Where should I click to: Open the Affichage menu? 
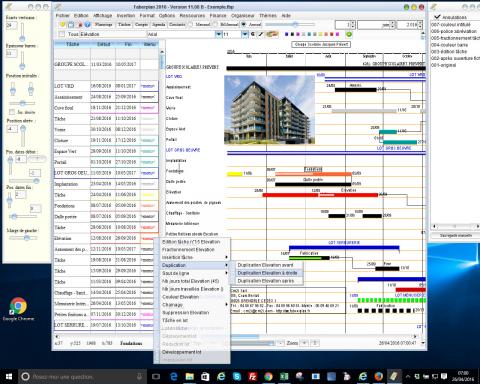(x=102, y=15)
